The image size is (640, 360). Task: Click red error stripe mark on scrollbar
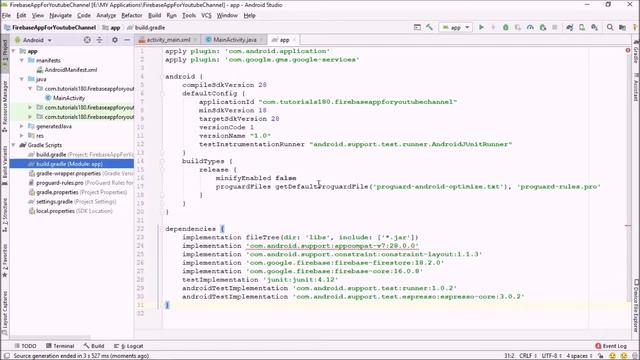(x=628, y=225)
